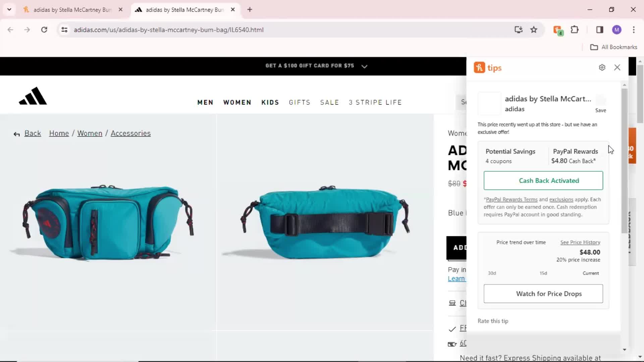Close the Honey Tips panel
Image resolution: width=644 pixels, height=362 pixels.
click(617, 67)
